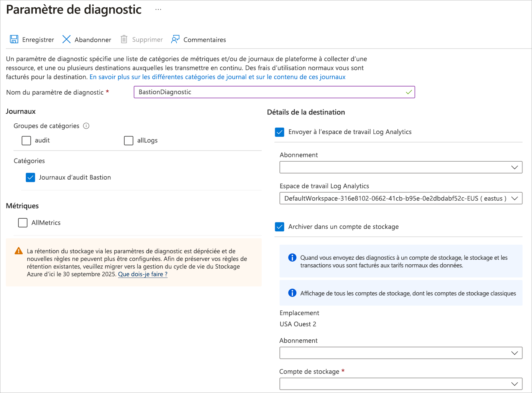Image resolution: width=532 pixels, height=393 pixels.
Task: Click the info icon on the storage billing notice
Action: pyautogui.click(x=292, y=258)
